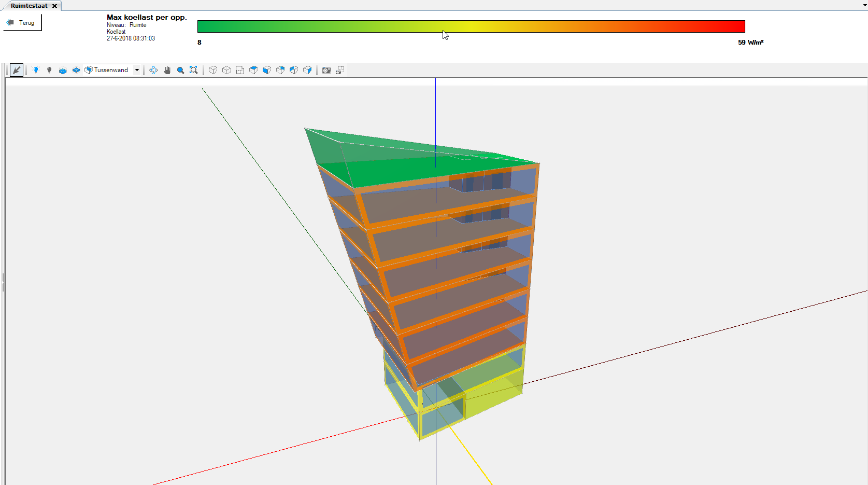This screenshot has width=868, height=485.
Task: Choose the zoom magnifier tool
Action: click(x=180, y=70)
